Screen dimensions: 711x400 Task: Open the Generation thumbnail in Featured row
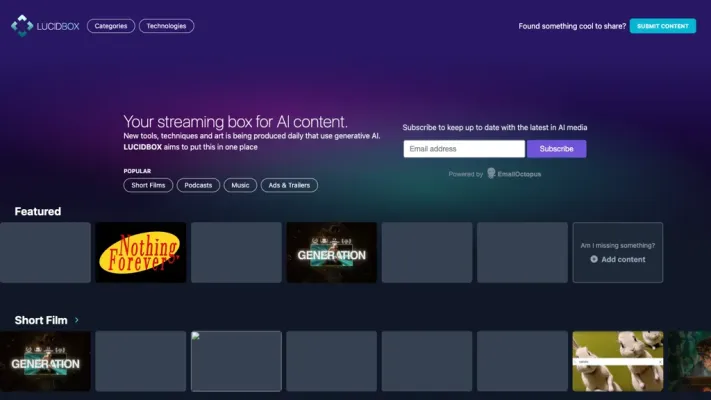point(331,253)
